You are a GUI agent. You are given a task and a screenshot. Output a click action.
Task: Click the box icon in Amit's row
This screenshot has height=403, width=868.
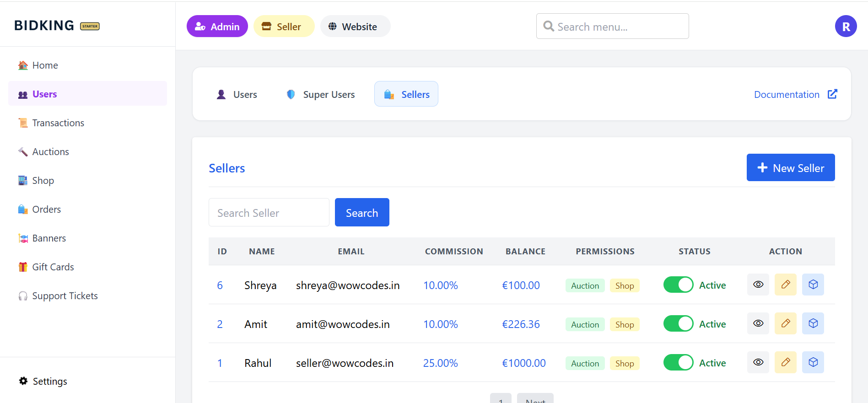813,323
